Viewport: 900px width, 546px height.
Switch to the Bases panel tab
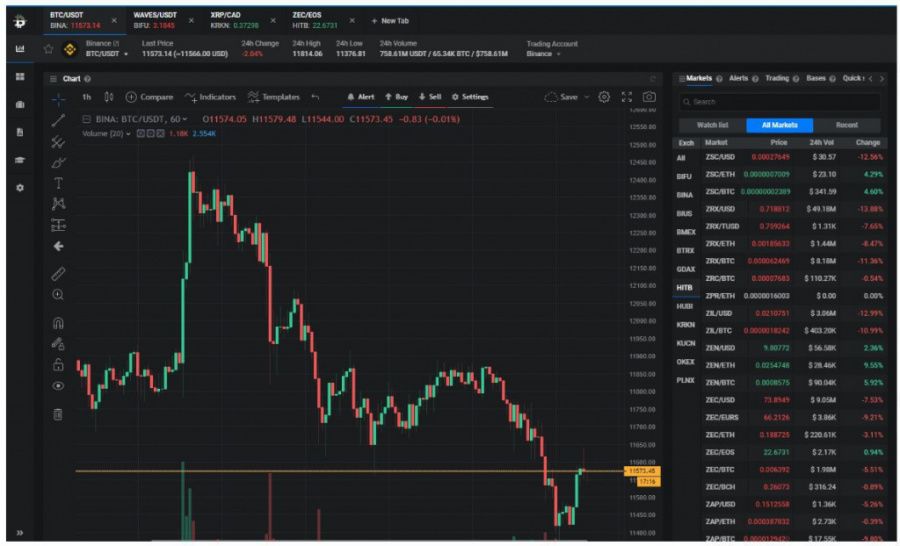tap(816, 79)
